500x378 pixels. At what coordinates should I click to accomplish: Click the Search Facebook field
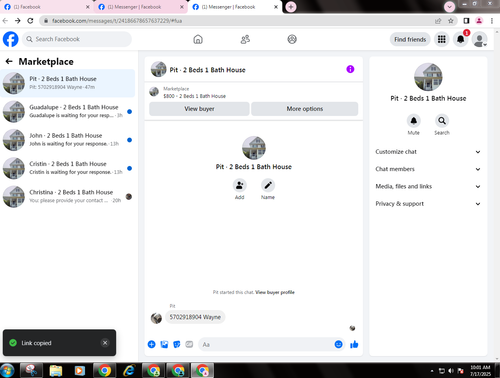77,39
